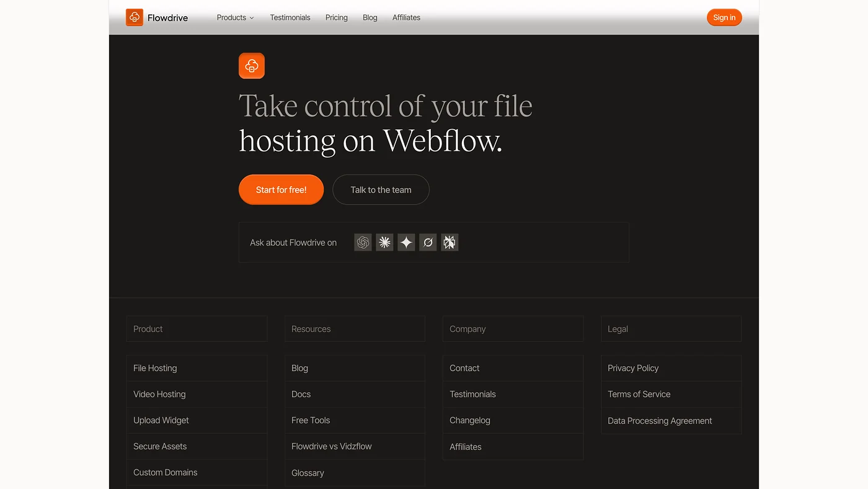Click the Sign in button
Image resolution: width=868 pixels, height=489 pixels.
point(724,17)
